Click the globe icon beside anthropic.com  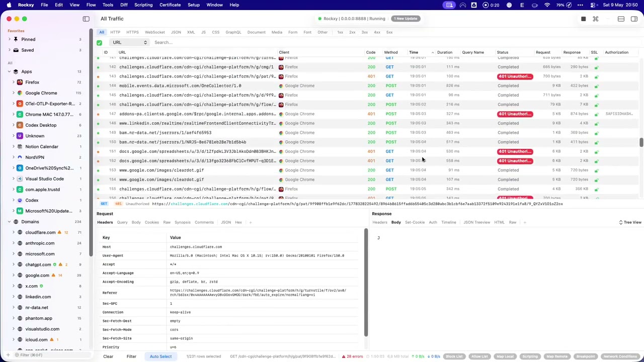20,243
